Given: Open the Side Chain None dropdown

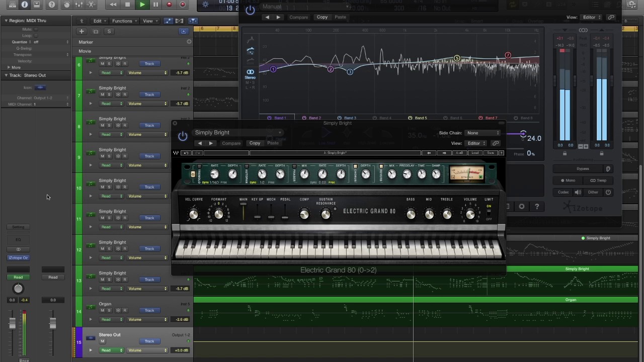Looking at the screenshot, I should pyautogui.click(x=482, y=133).
